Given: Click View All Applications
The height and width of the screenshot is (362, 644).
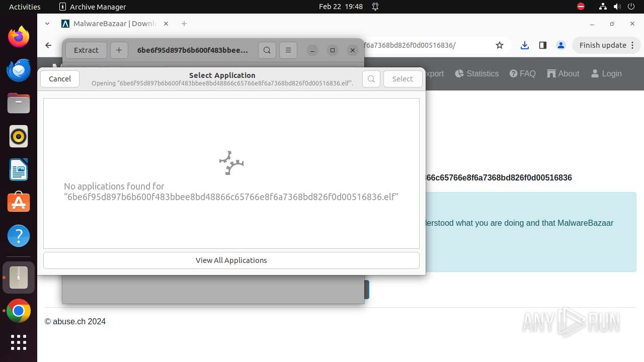Looking at the screenshot, I should pyautogui.click(x=231, y=260).
